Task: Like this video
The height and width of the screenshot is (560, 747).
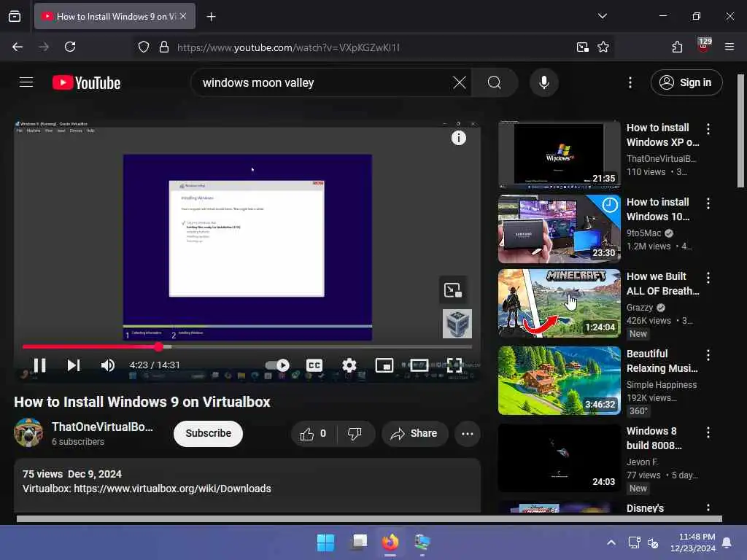Action: 313,433
